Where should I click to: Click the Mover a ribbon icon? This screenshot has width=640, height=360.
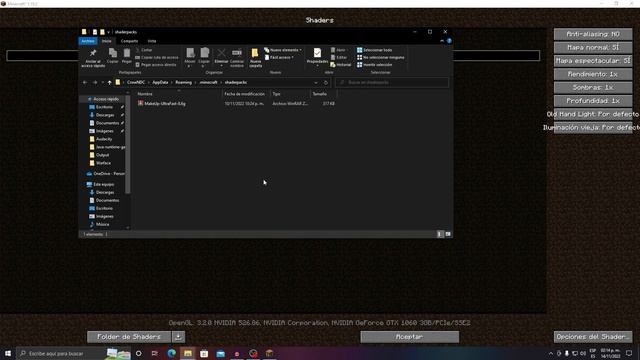[x=190, y=57]
